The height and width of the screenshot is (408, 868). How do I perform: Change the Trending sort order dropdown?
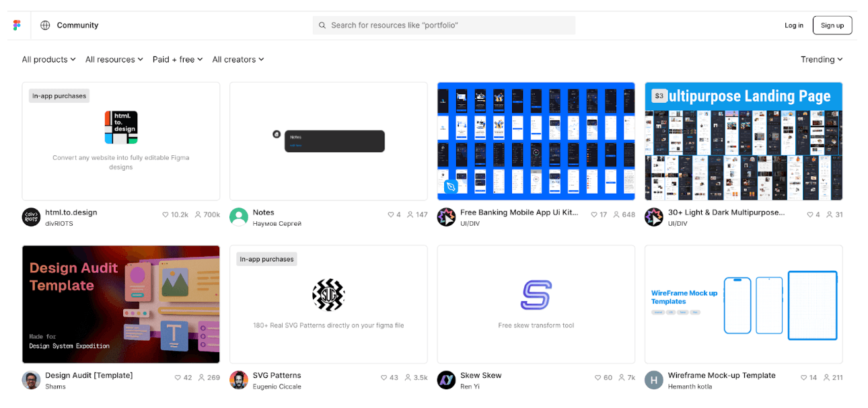pos(821,60)
